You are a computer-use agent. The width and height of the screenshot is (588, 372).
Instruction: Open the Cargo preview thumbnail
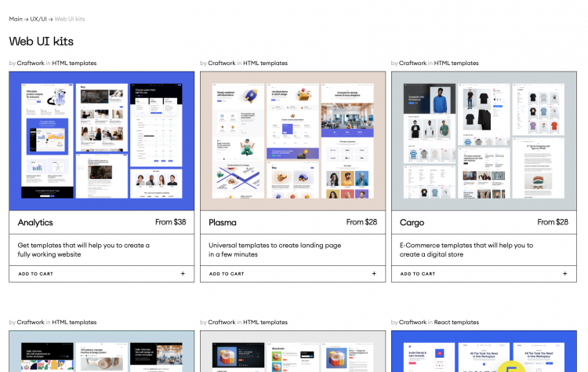tap(484, 140)
